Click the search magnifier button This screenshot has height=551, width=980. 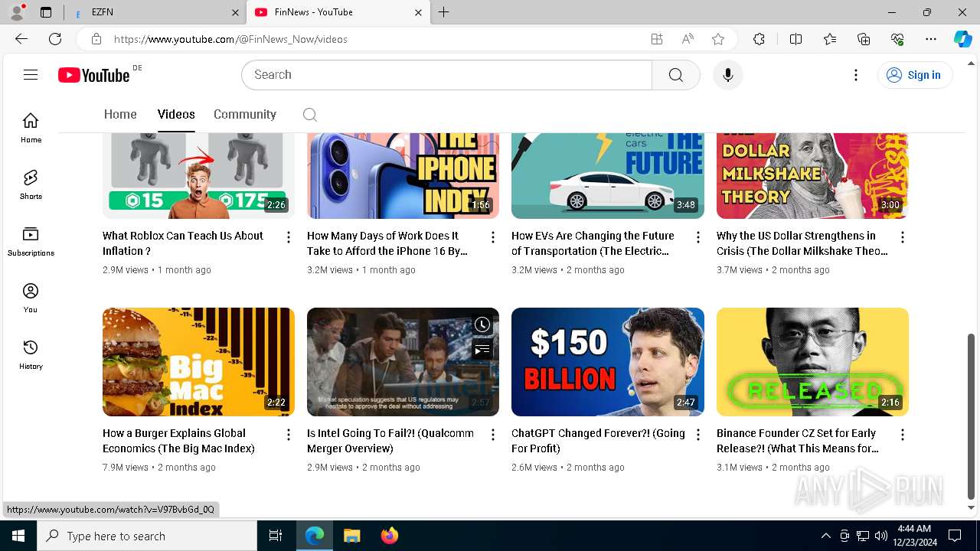coord(675,75)
